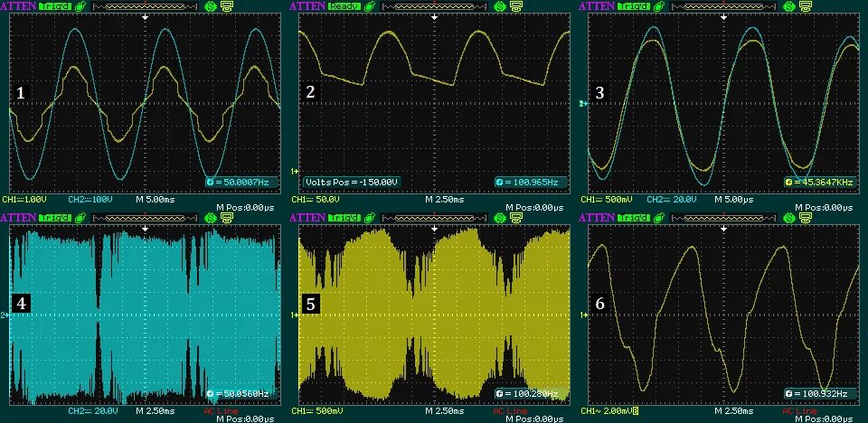Click the green probe icon above the 100.280Hz scope
Screen dimensions: 868x423
(371, 218)
